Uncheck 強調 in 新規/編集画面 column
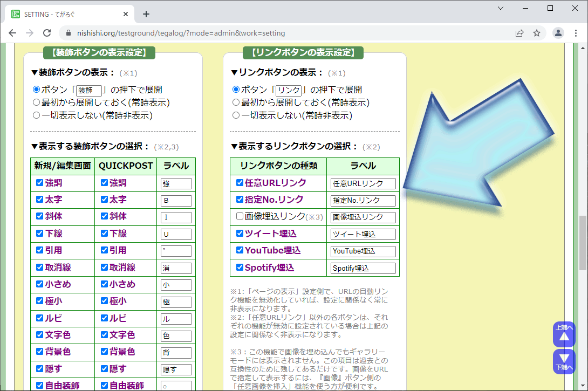The image size is (588, 391). (39, 183)
